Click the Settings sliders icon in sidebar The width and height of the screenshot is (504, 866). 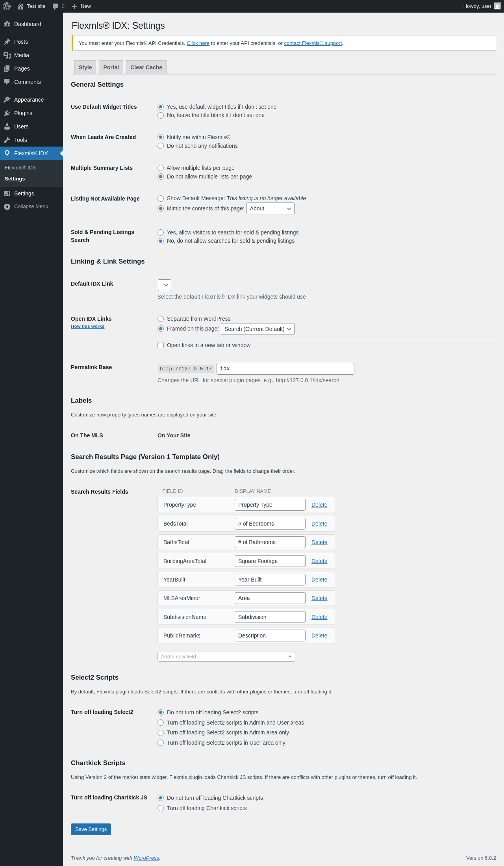7,193
